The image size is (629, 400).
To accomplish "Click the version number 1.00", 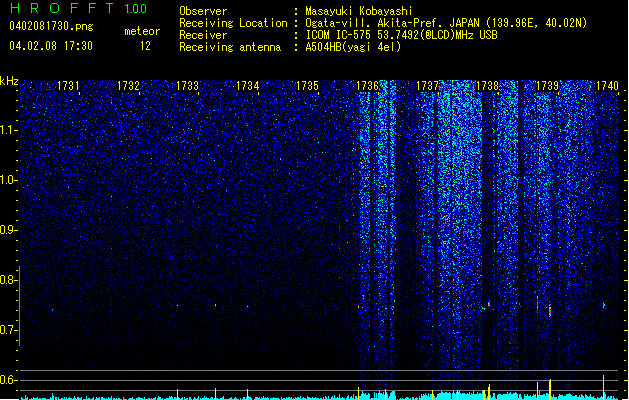I will coord(135,9).
